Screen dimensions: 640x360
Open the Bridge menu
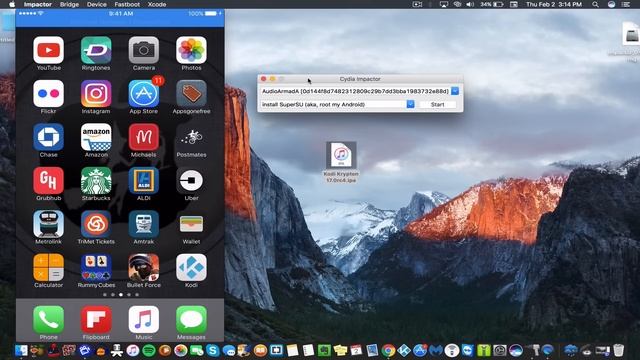(69, 4)
